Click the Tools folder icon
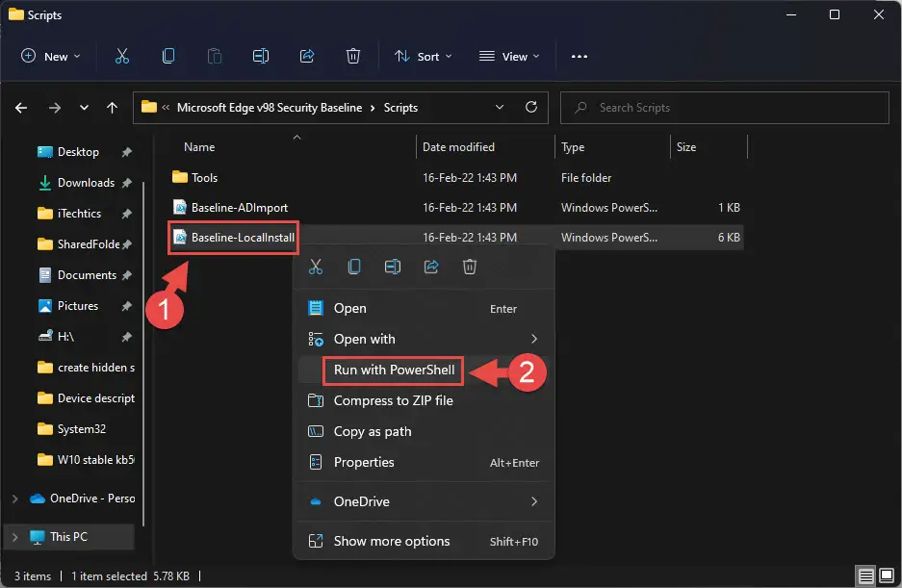This screenshot has height=588, width=902. pos(180,177)
